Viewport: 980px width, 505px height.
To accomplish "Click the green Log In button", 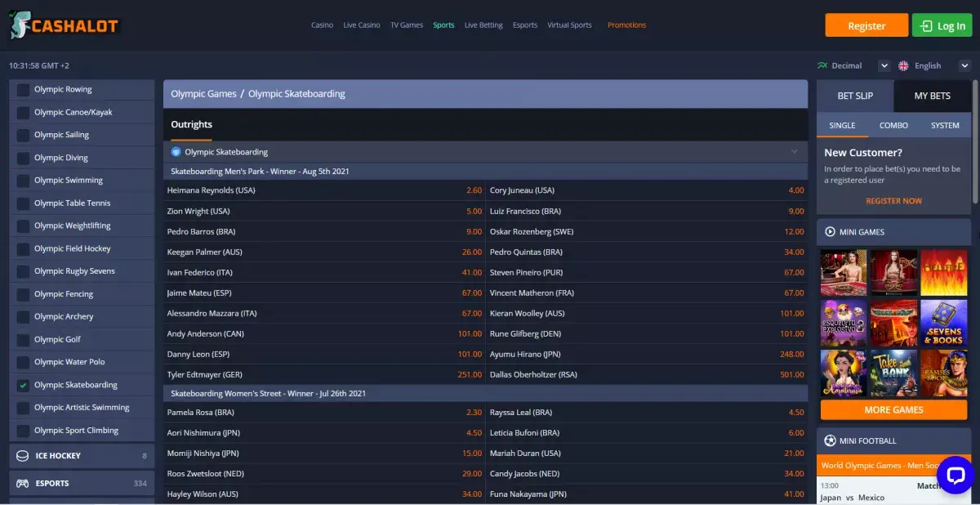I will tap(942, 25).
